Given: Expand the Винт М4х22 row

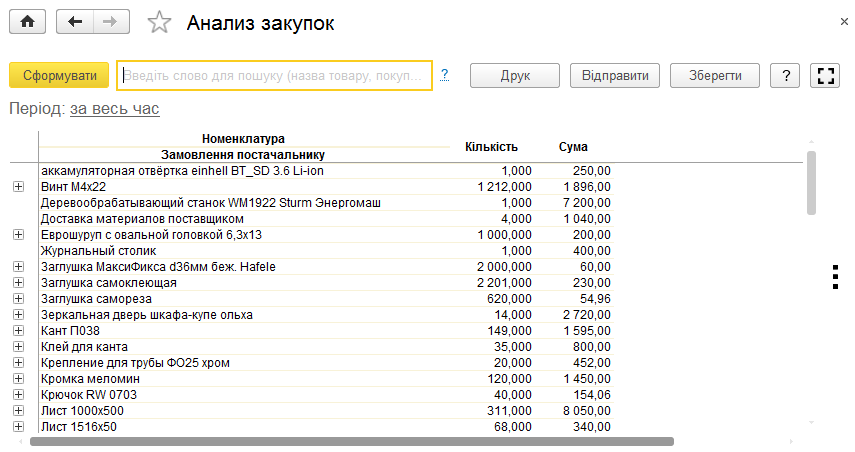Looking at the screenshot, I should point(19,186).
